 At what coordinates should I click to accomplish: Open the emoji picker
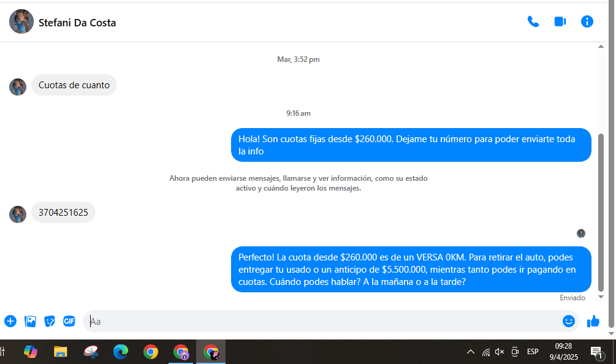pyautogui.click(x=568, y=321)
